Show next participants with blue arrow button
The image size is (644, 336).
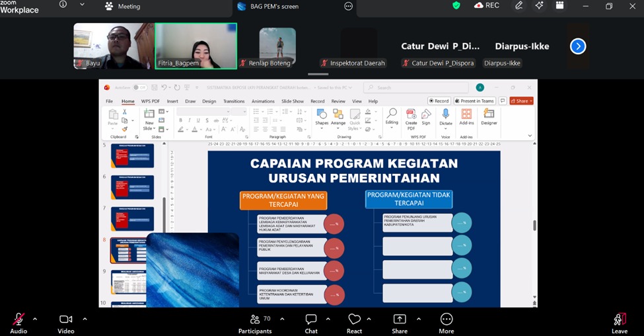coord(578,46)
